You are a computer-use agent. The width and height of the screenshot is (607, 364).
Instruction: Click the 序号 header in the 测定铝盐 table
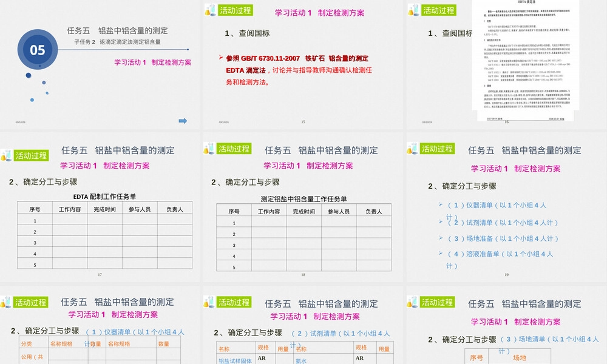click(234, 212)
